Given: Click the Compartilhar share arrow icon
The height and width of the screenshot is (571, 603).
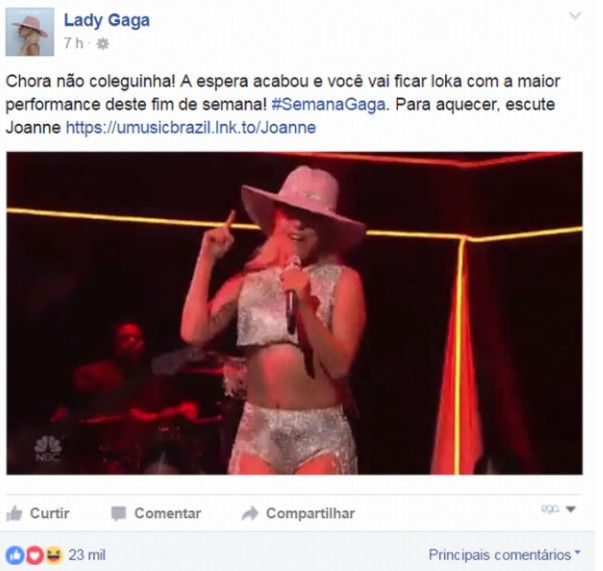Looking at the screenshot, I should (x=250, y=513).
